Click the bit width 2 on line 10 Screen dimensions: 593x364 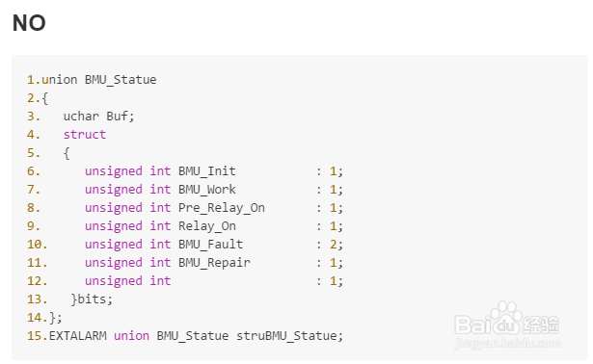(334, 245)
